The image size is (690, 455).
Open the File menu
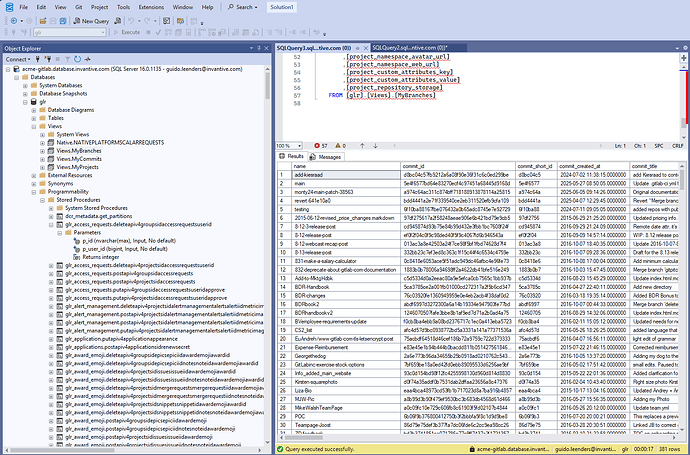(x=24, y=7)
